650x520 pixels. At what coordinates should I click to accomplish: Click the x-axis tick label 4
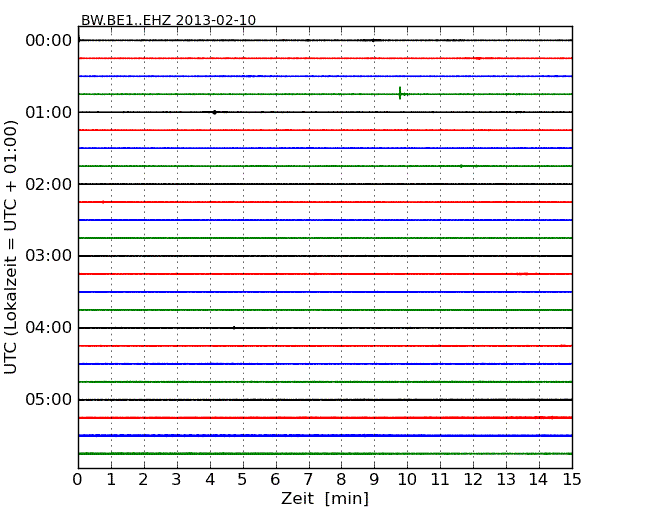[210, 479]
